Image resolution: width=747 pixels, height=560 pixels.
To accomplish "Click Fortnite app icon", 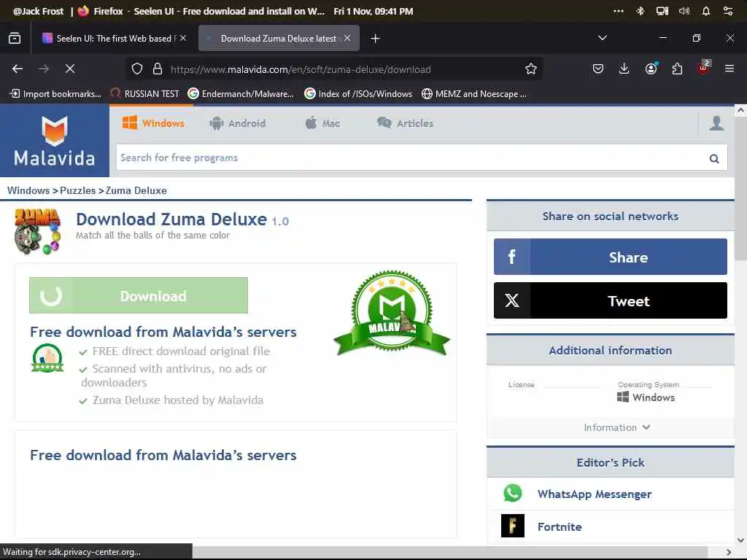I will (x=513, y=526).
